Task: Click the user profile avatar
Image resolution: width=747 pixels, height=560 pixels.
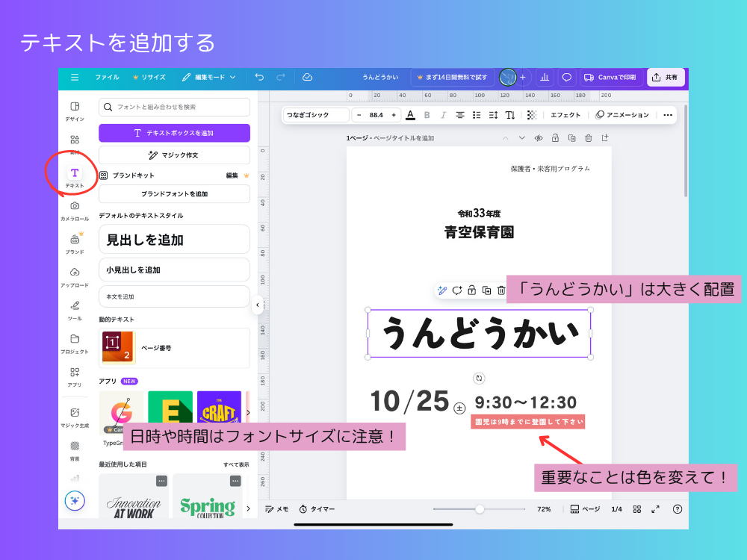Action: point(508,77)
